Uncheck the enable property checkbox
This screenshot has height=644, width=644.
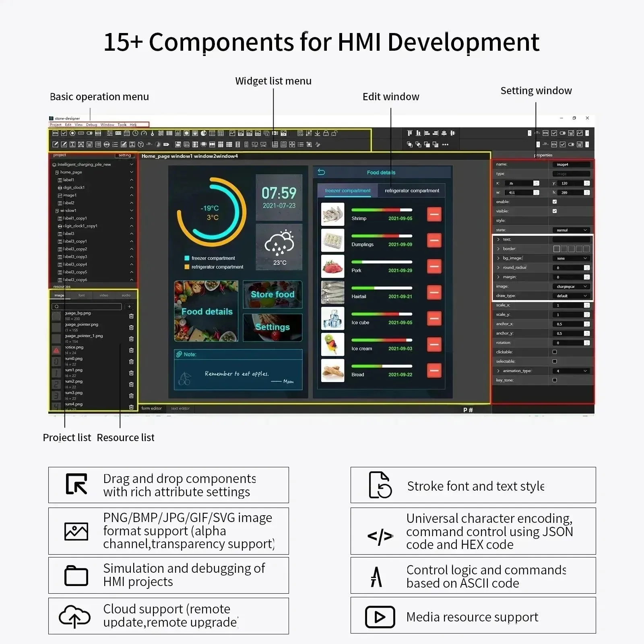tap(555, 202)
